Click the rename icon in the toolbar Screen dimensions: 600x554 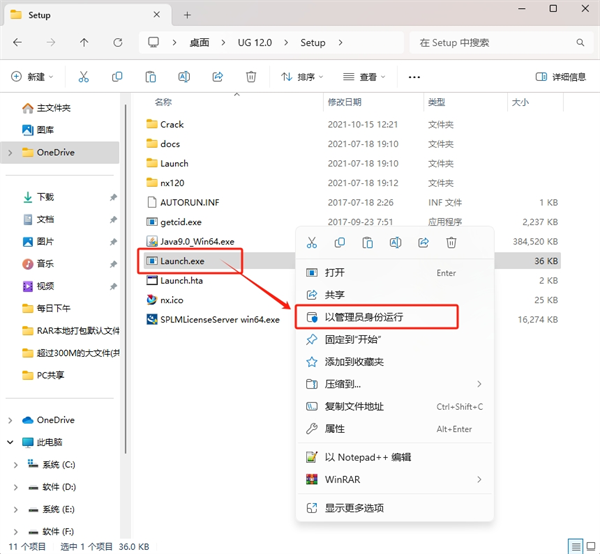pos(185,77)
